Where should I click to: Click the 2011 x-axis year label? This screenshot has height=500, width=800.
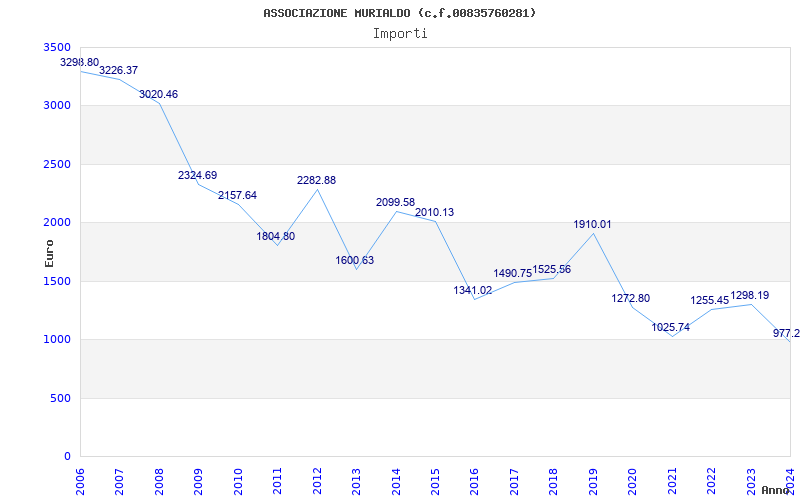pos(277,482)
